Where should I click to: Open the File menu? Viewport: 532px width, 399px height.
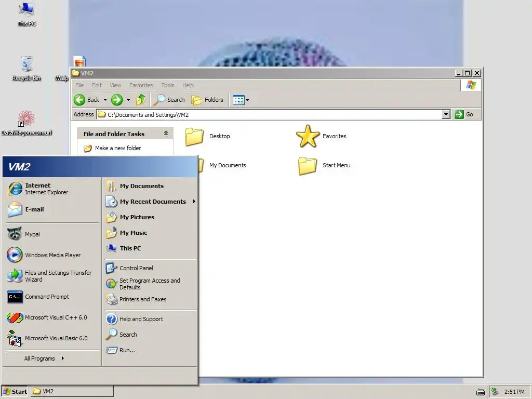(79, 85)
